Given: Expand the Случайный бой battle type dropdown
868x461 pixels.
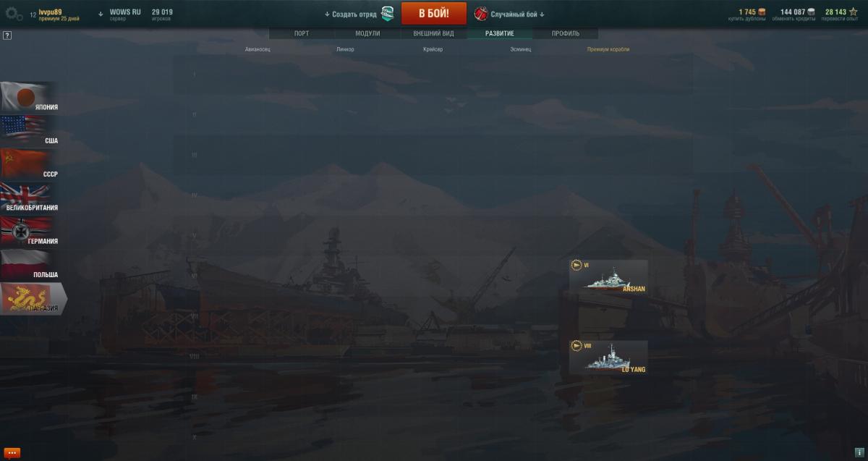Looking at the screenshot, I should tap(542, 14).
